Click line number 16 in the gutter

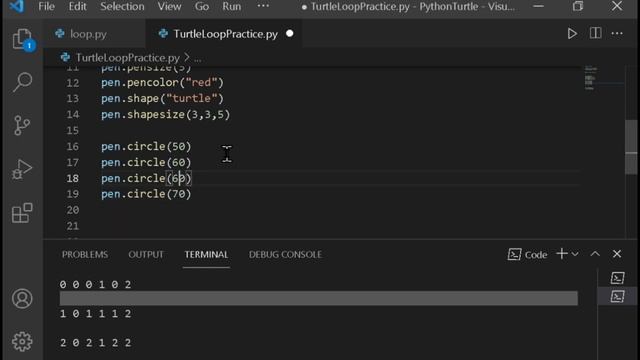tap(73, 147)
